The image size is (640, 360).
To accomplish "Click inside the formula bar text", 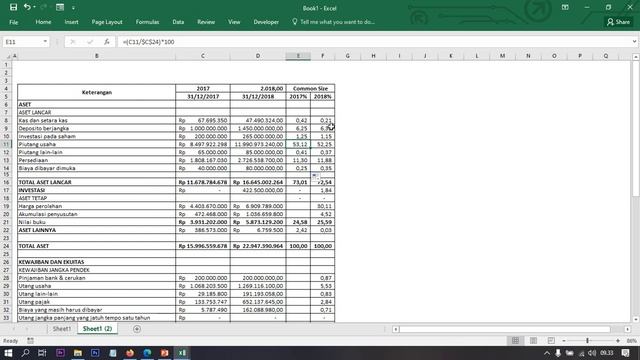I will point(373,42).
